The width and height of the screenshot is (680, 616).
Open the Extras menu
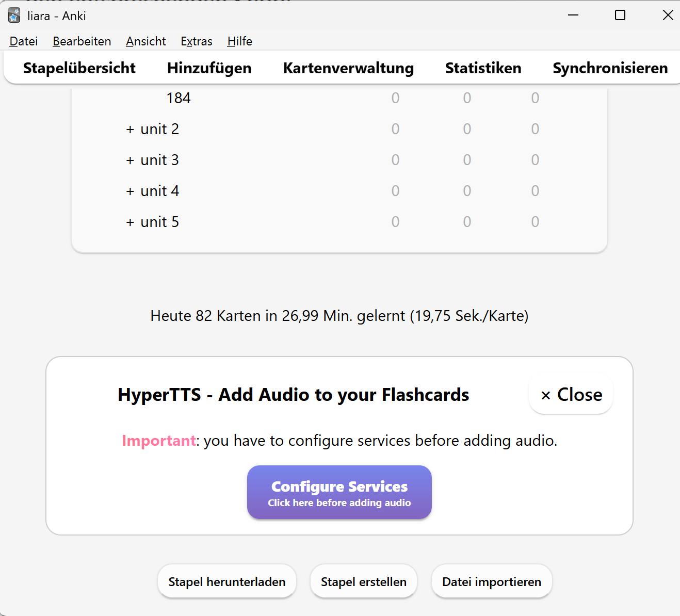[x=197, y=41]
